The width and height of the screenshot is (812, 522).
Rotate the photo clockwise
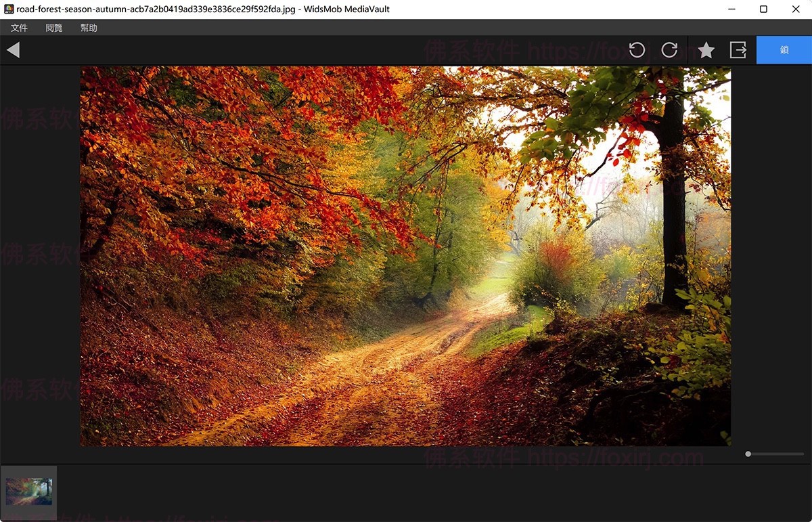[669, 50]
